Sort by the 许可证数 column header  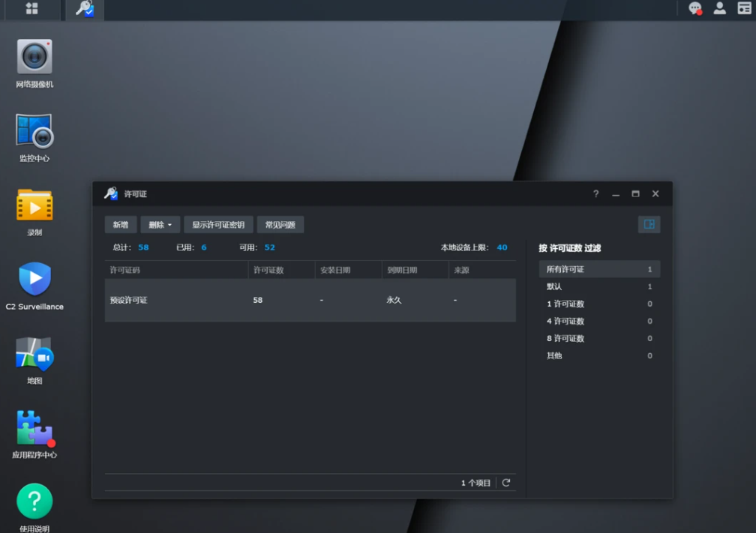tap(281, 270)
